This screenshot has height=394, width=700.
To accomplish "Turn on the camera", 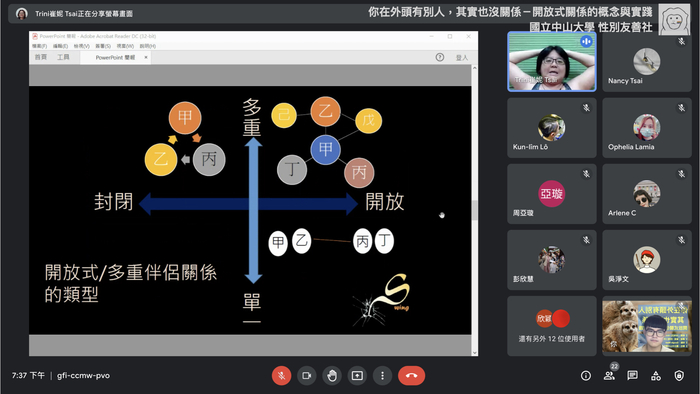I will click(307, 376).
